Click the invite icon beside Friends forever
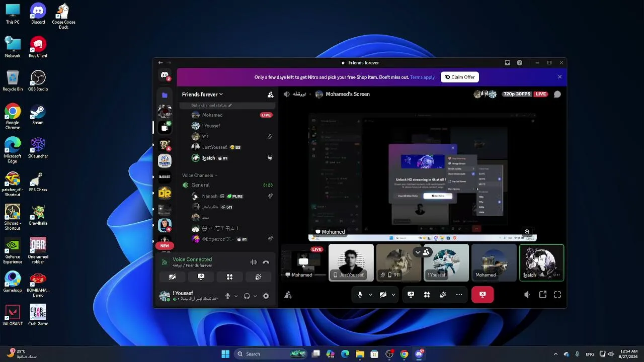Viewport: 644px width, 362px height. [270, 95]
